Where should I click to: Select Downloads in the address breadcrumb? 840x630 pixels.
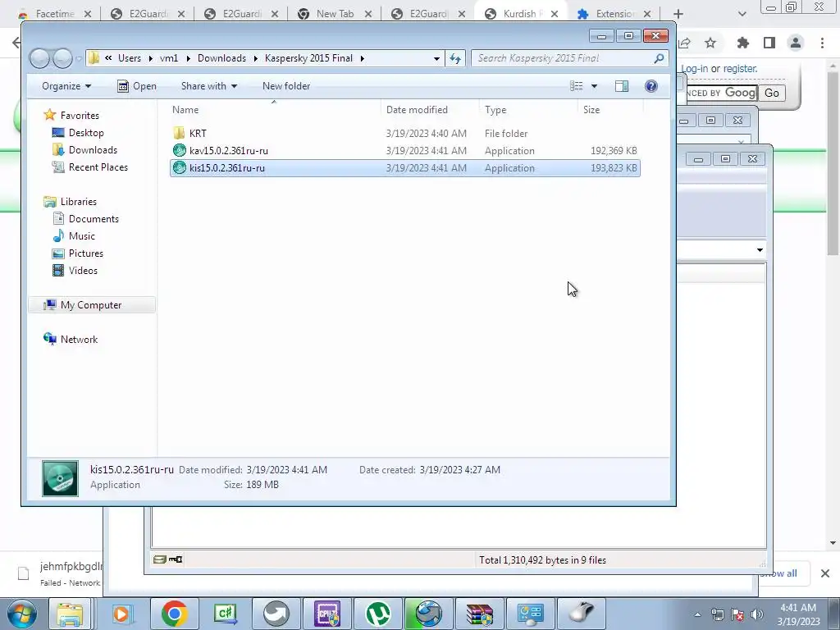point(221,58)
